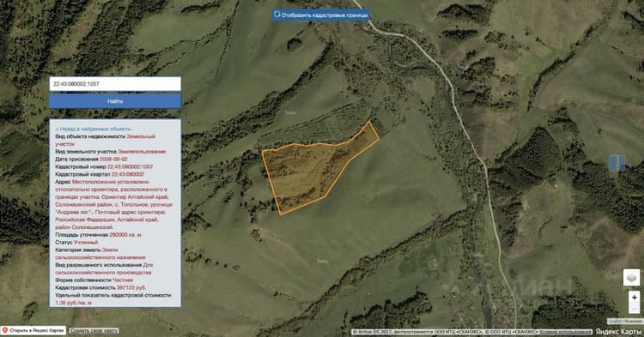
Task: Click the refresh icon on cadastral borders button
Action: (x=276, y=15)
